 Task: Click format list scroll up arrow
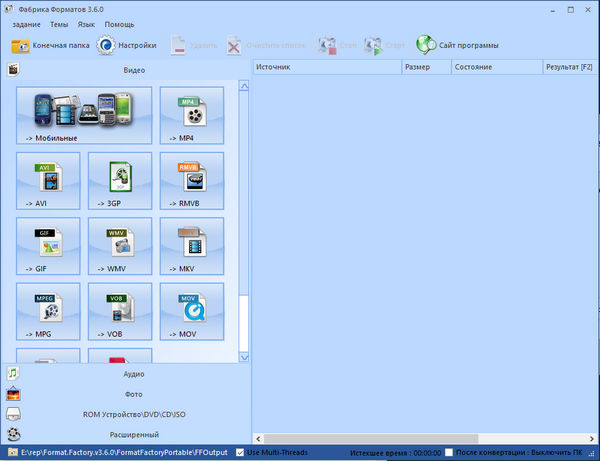click(244, 86)
